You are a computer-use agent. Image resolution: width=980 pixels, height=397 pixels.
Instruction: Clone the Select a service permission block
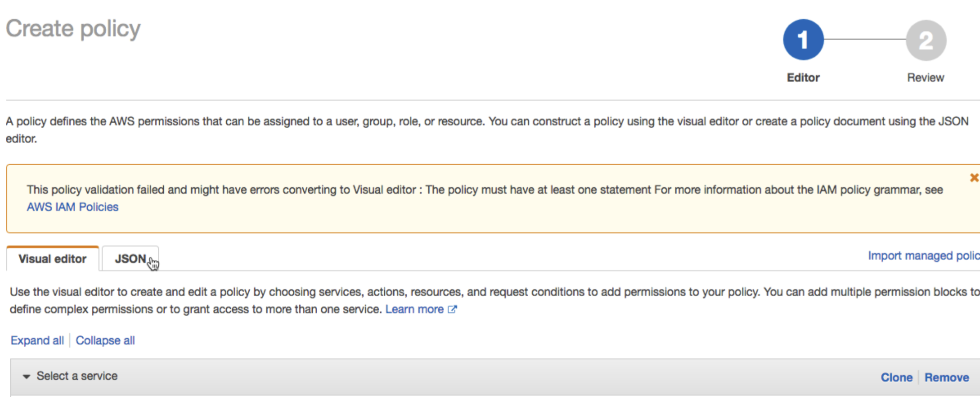(896, 377)
